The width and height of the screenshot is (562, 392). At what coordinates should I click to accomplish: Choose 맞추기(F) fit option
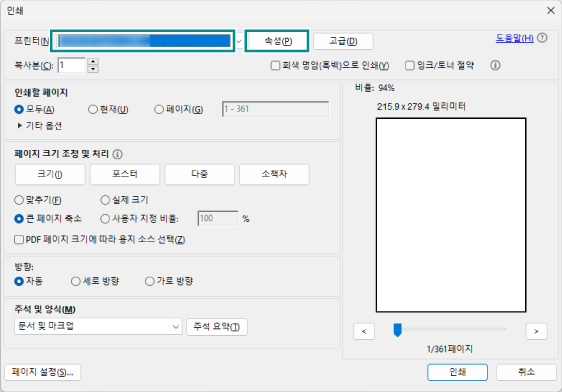coord(19,200)
